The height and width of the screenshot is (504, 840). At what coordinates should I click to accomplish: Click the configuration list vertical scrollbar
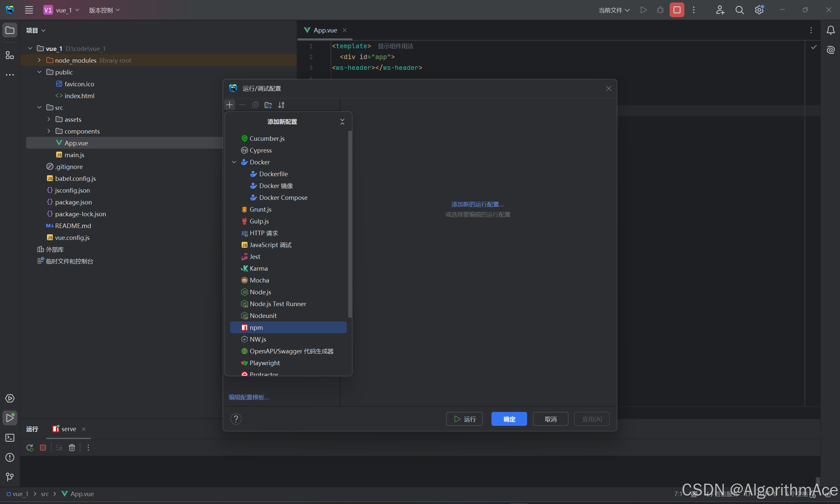[x=350, y=224]
